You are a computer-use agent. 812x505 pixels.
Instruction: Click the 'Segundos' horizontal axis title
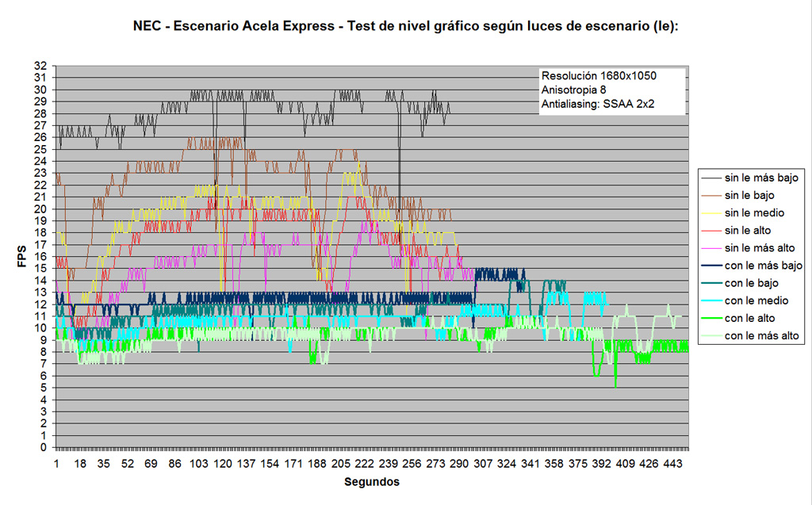point(372,481)
